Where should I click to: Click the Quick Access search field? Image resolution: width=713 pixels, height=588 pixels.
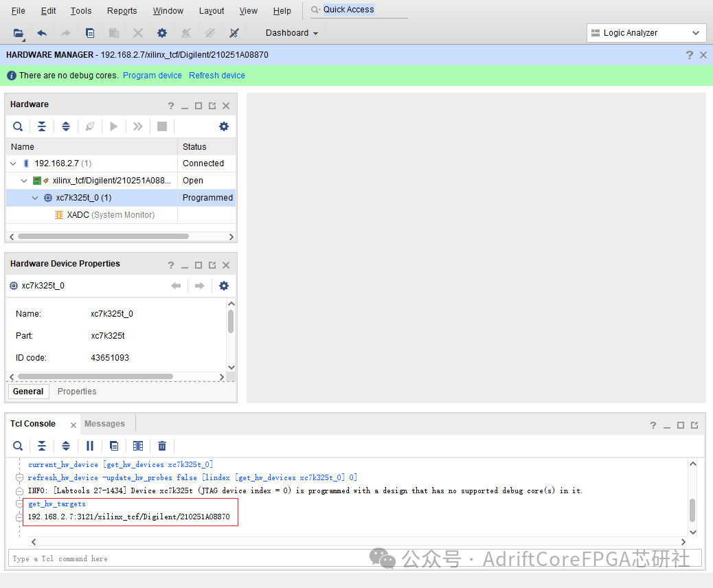359,10
